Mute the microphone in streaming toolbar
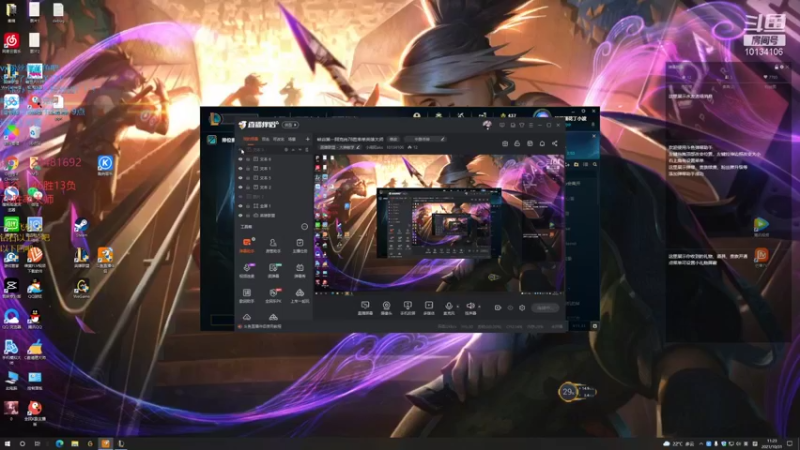The image size is (800, 450). (448, 306)
